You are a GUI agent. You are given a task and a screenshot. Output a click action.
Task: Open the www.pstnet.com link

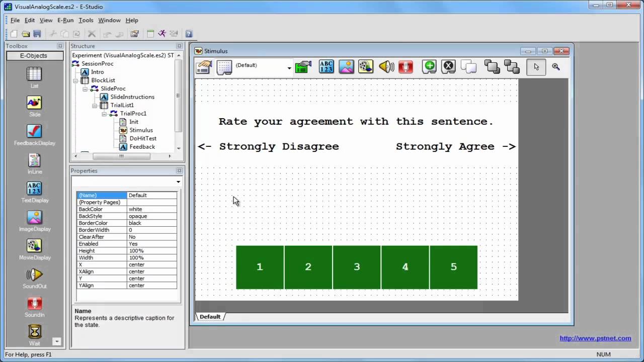[x=595, y=338]
